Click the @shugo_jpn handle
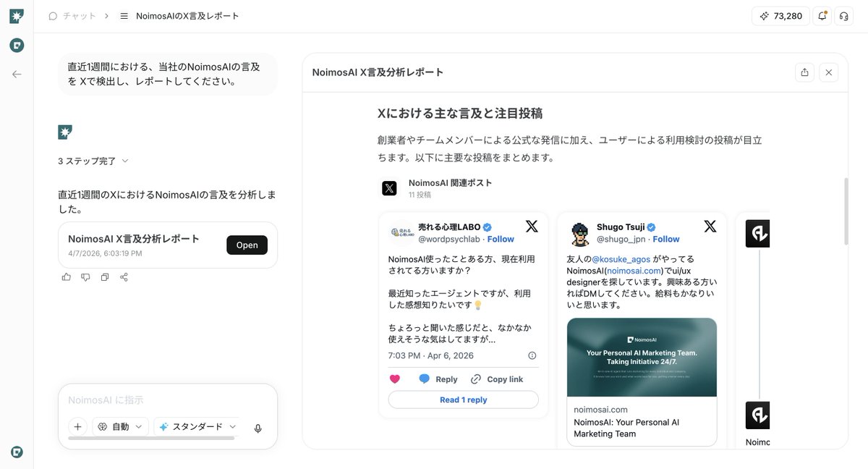868x469 pixels. click(621, 239)
